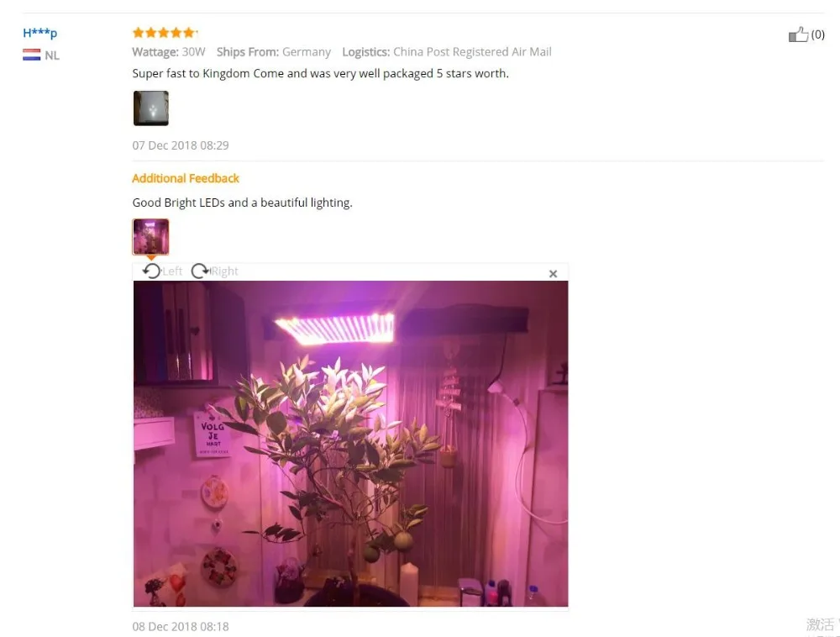This screenshot has height=637, width=840.
Task: Open the first grey review photo thumbnail
Action: pos(150,108)
